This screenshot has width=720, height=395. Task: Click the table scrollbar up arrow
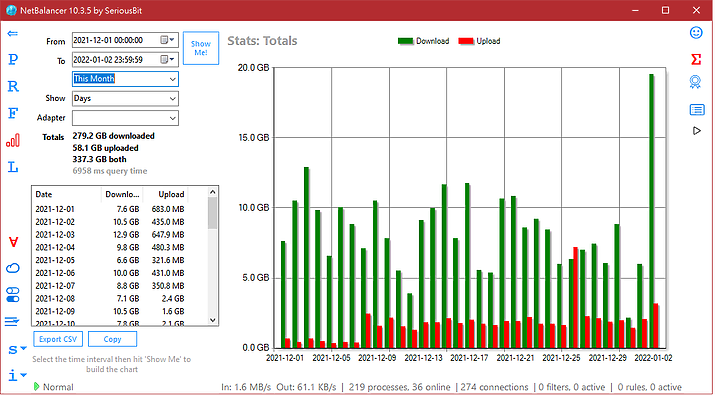point(212,192)
